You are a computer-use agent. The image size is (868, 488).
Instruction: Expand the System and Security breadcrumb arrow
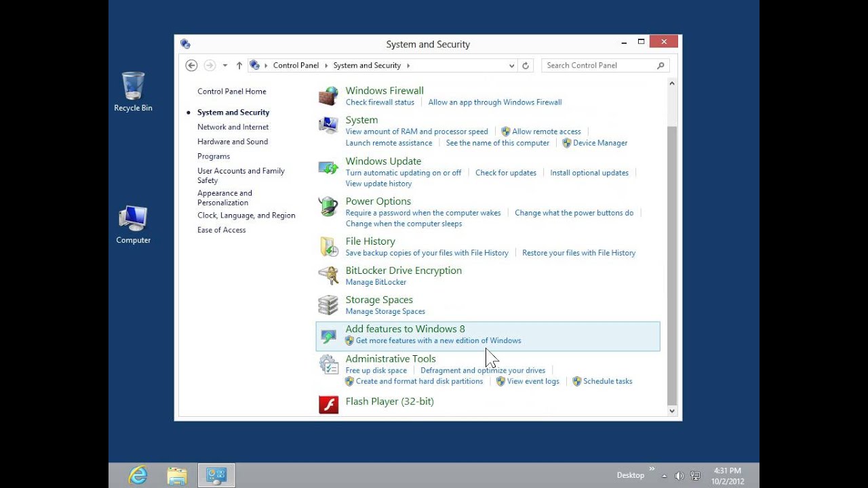[408, 66]
